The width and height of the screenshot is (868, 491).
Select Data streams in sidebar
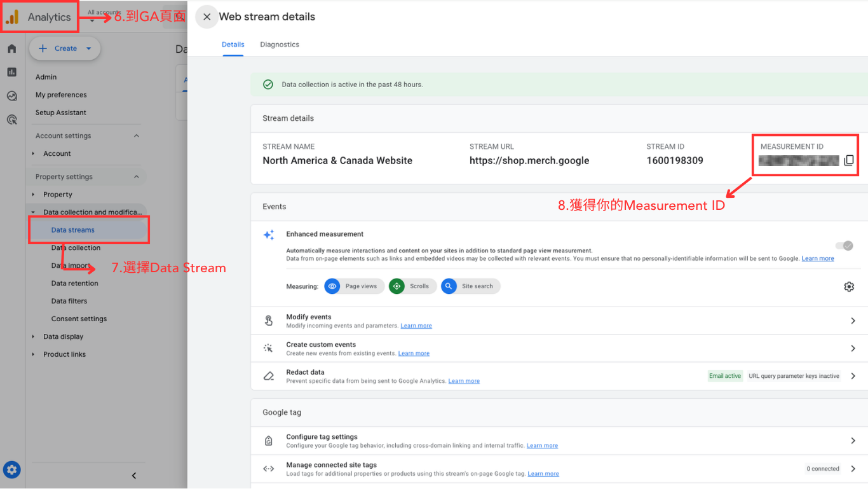(x=73, y=230)
